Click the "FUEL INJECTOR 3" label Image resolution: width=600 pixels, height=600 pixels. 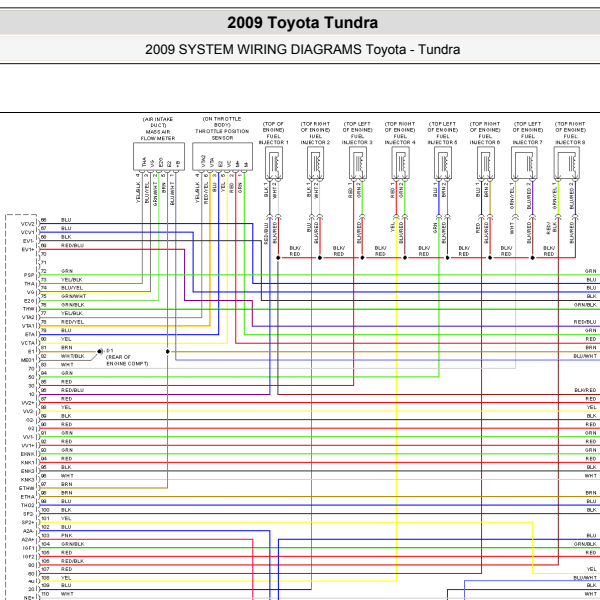click(357, 139)
